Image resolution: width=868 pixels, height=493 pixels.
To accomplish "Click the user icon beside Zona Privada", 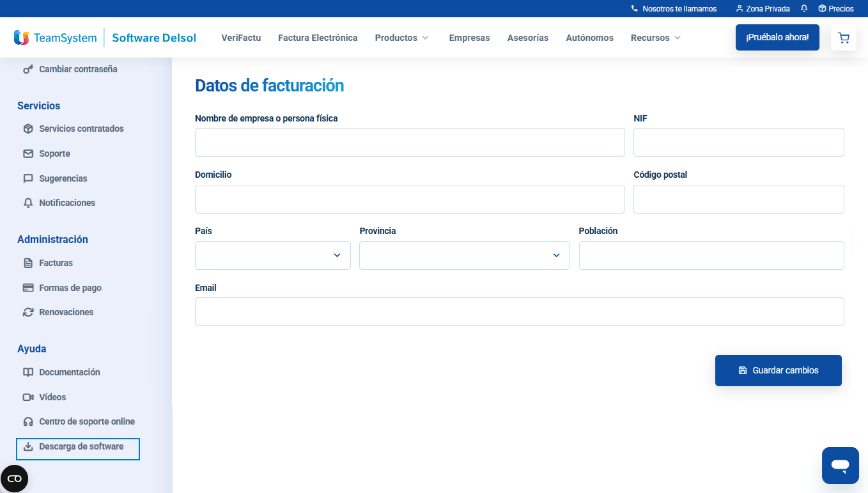I will (x=740, y=9).
